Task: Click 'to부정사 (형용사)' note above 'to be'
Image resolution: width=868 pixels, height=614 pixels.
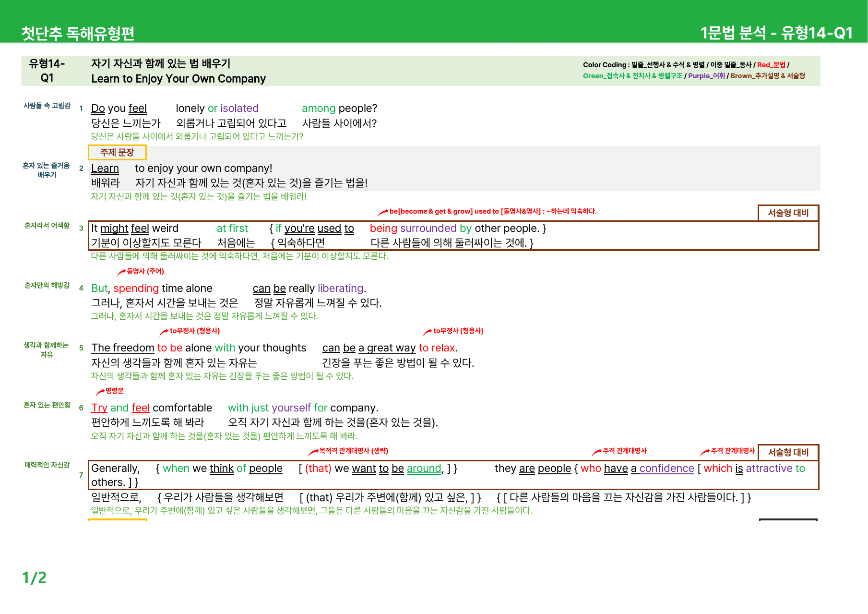Action: click(195, 331)
